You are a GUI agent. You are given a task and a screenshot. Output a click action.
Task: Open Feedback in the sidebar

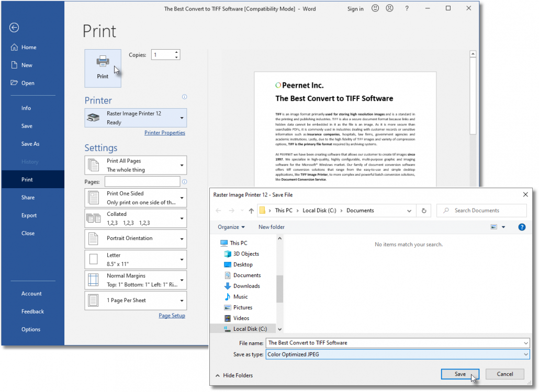point(32,312)
